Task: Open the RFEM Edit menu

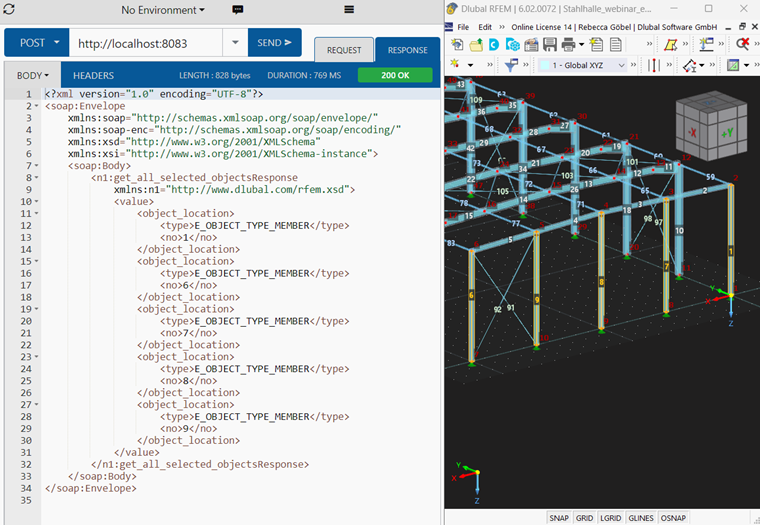Action: (x=485, y=27)
